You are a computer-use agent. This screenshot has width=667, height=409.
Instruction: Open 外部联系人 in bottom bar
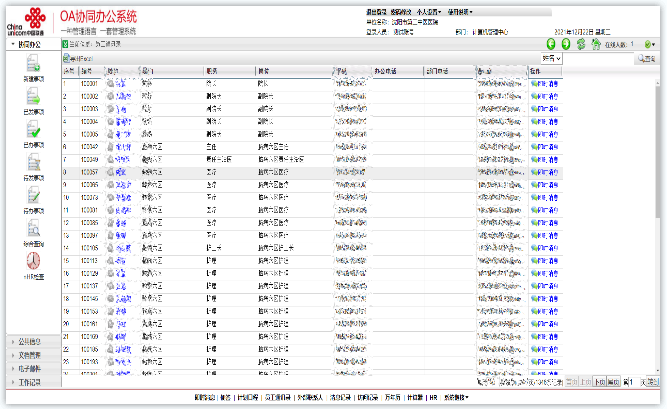point(310,398)
